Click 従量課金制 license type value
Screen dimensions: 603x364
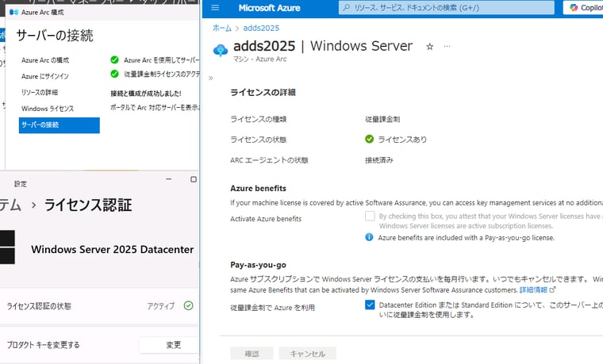382,119
